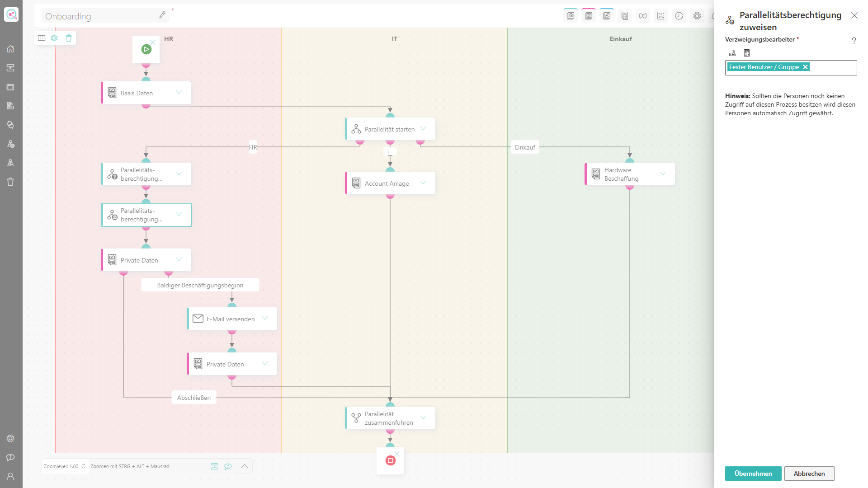Open the swimlane columns icon on canvas
Viewport: 868px width, 488px height.
[42, 38]
